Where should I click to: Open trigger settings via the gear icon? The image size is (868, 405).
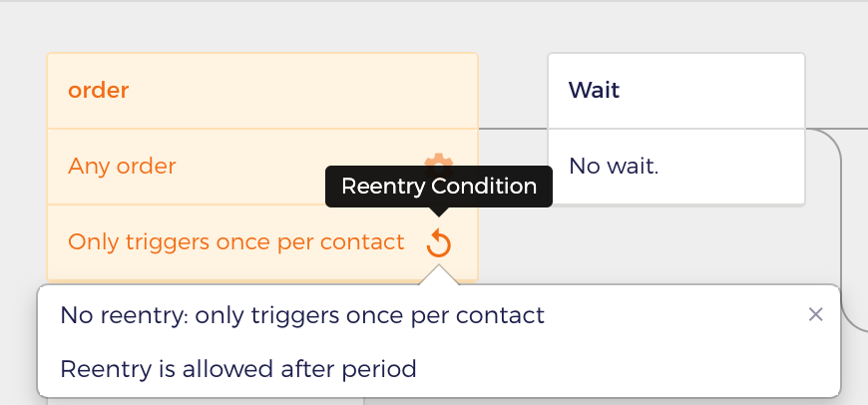pos(439,160)
